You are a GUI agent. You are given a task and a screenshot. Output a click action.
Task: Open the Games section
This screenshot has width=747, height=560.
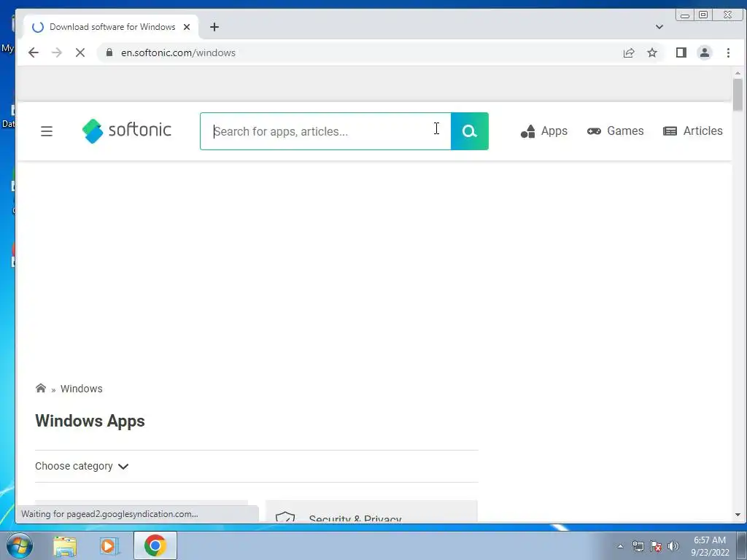click(x=615, y=131)
